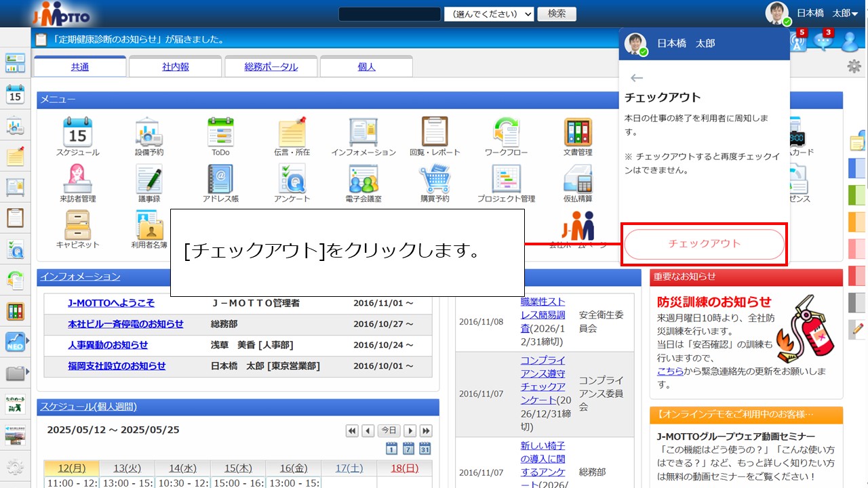868x488 pixels.
Task: Open the 設備予約 icon
Action: pos(149,132)
